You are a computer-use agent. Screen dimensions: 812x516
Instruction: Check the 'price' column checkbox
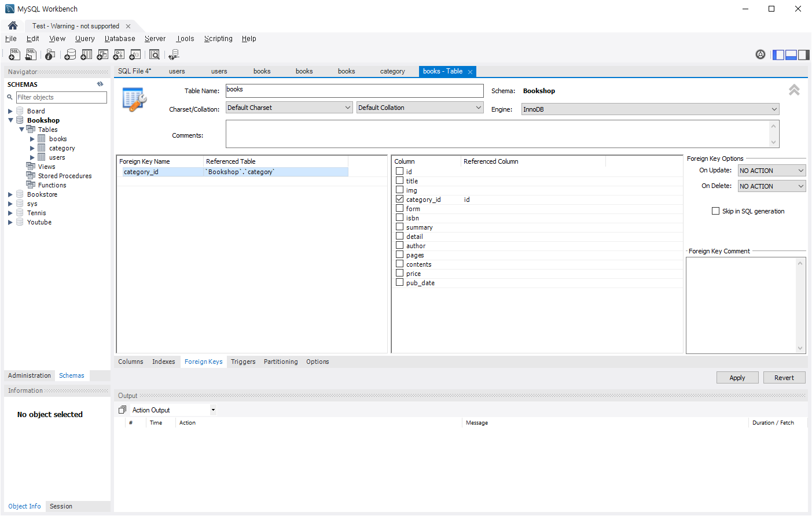click(x=399, y=273)
